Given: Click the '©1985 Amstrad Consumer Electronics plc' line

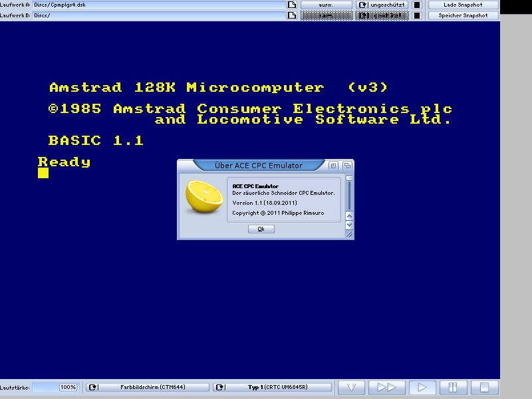Looking at the screenshot, I should point(251,108).
